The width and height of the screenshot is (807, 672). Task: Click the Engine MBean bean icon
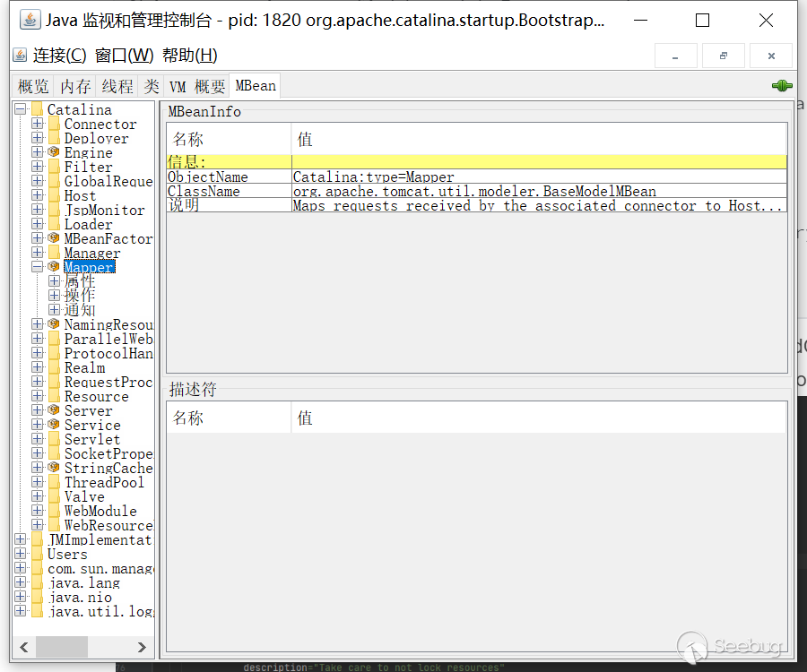[x=53, y=152]
